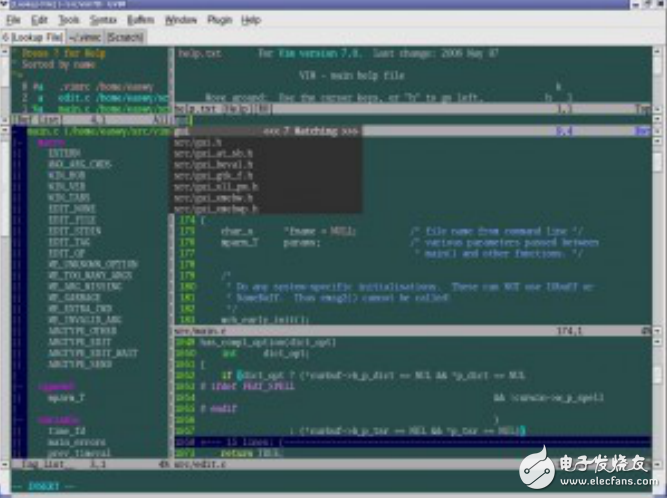Image resolution: width=667 pixels, height=498 pixels.
Task: Click the src/main.c window status line
Action: pyautogui.click(x=400, y=327)
